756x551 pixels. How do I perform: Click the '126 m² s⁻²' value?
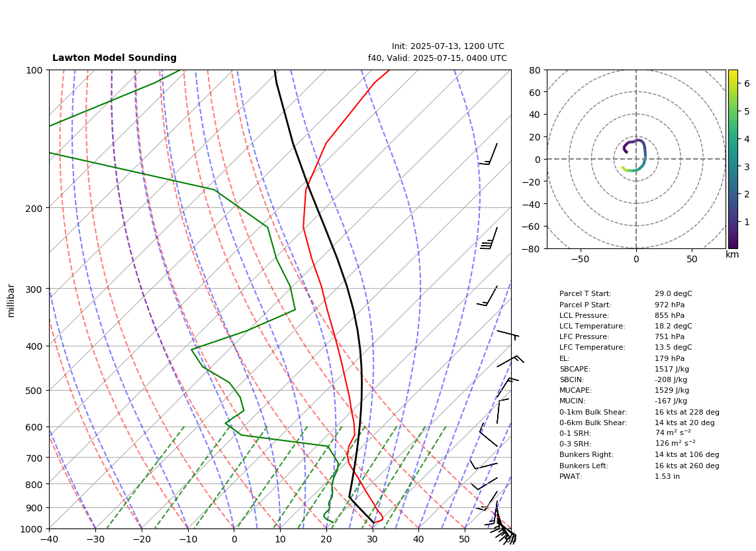click(x=675, y=443)
